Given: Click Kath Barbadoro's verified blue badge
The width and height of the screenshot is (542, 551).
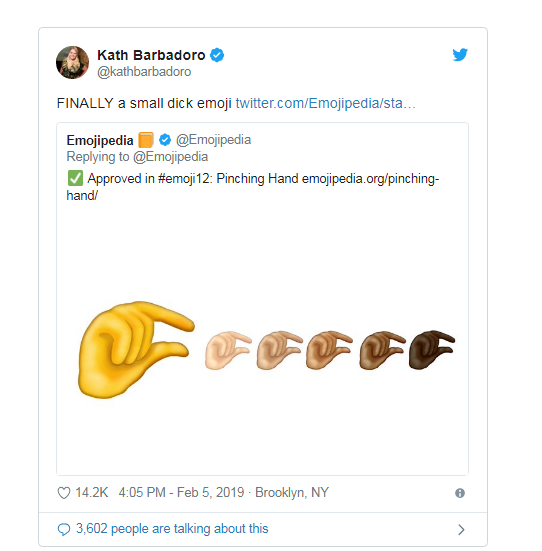Looking at the screenshot, I should (x=217, y=55).
